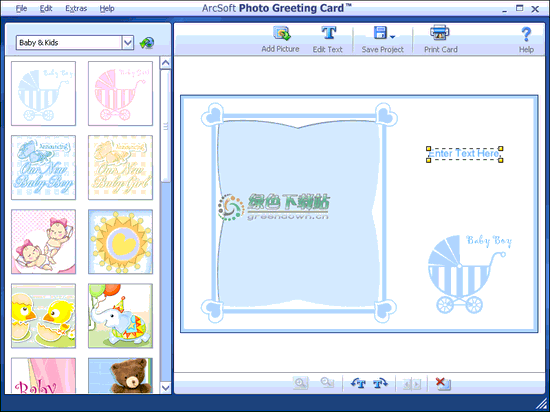The width and height of the screenshot is (550, 412).
Task: Select the pink Baby Girl stroller template
Action: 120,93
